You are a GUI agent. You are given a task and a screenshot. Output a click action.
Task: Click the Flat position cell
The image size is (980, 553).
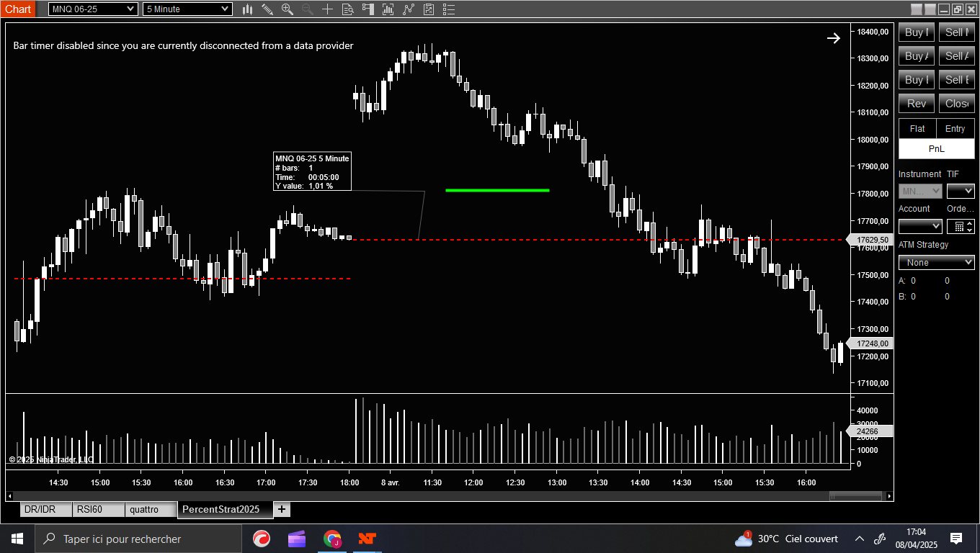(917, 129)
